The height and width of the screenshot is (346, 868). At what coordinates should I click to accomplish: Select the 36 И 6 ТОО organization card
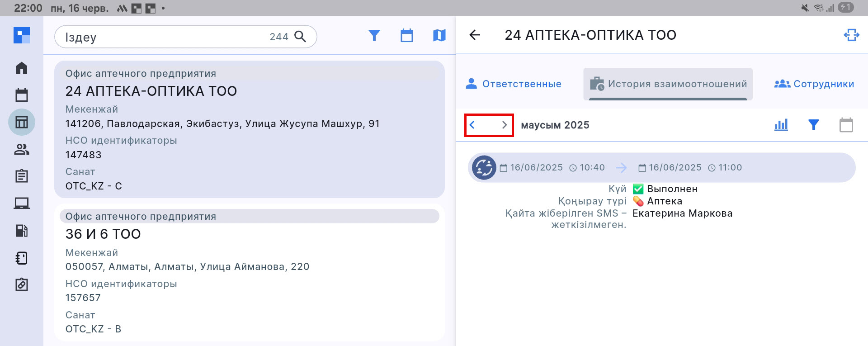[249, 272]
